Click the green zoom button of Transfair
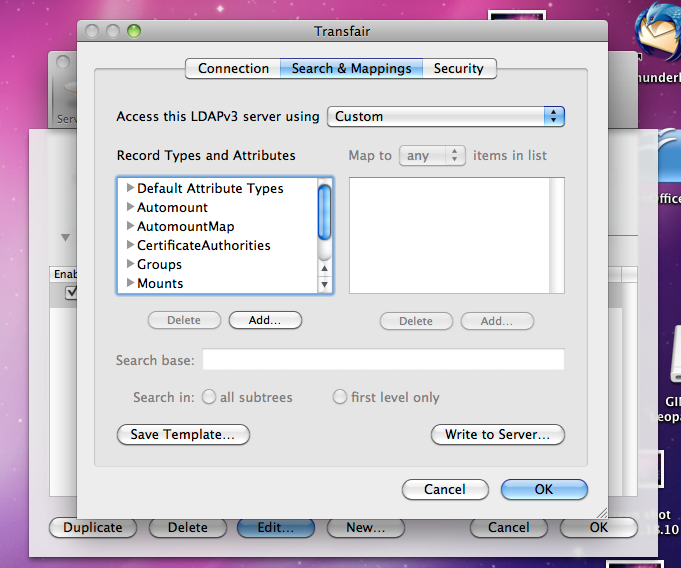 coord(134,31)
